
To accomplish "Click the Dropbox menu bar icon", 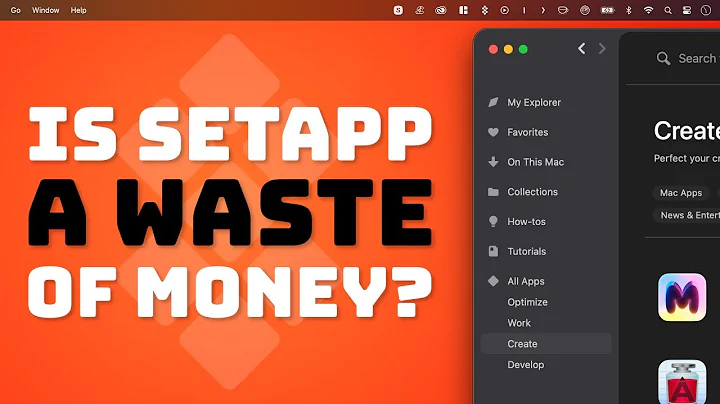I will click(484, 10).
